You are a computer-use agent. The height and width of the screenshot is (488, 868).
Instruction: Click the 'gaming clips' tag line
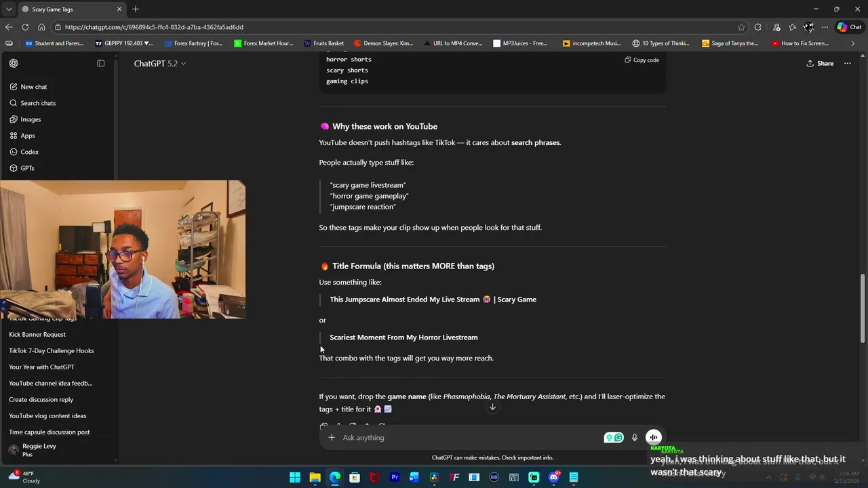(x=347, y=81)
